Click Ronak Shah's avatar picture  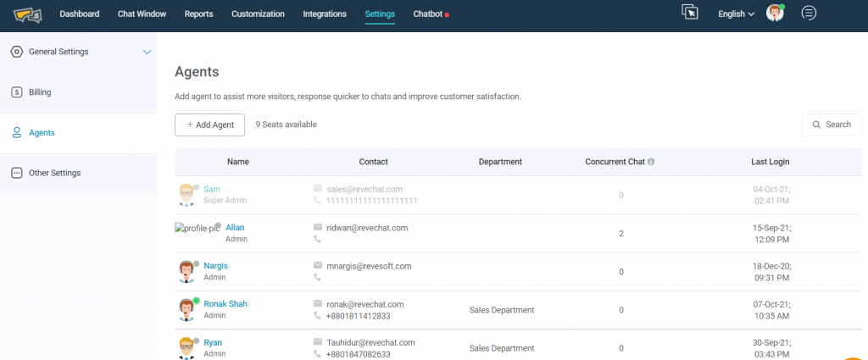[186, 309]
